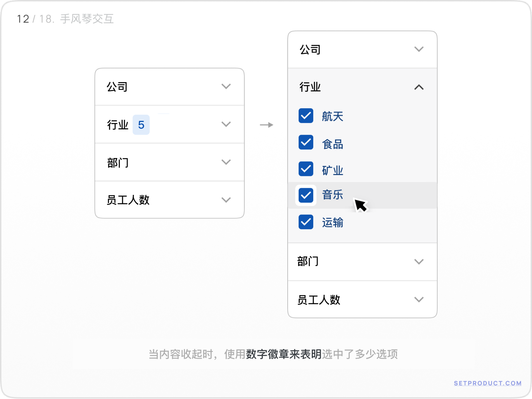Open the SETPRODUCT.COM link

pos(488,383)
